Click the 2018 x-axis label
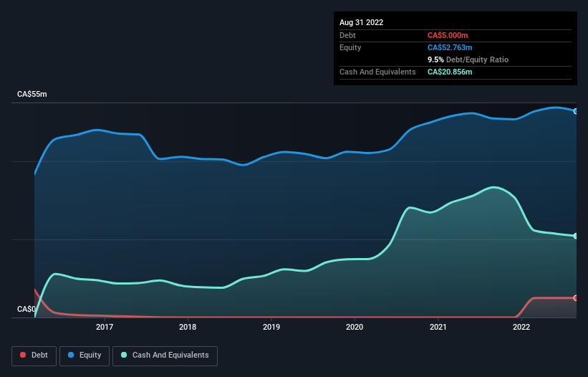This screenshot has width=588, height=377. pyautogui.click(x=188, y=327)
